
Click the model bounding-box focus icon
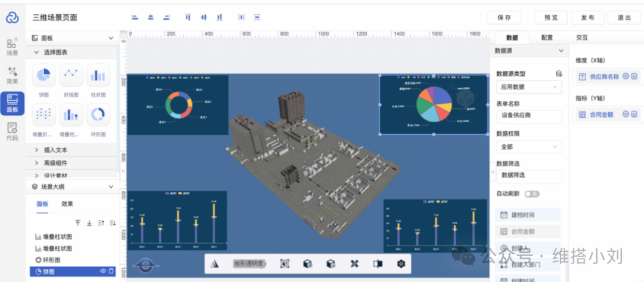tap(284, 264)
